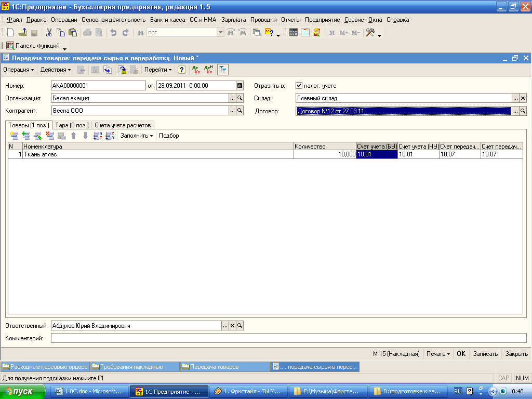Move row down arrow icon
This screenshot has width=532, height=399.
click(86, 136)
